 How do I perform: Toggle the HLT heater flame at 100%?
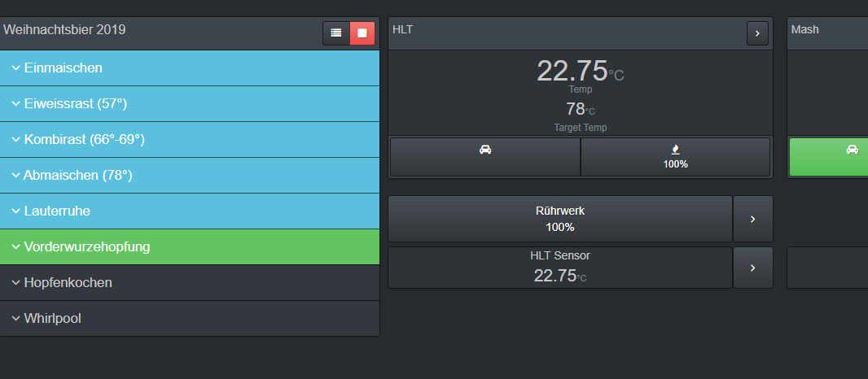coord(675,157)
